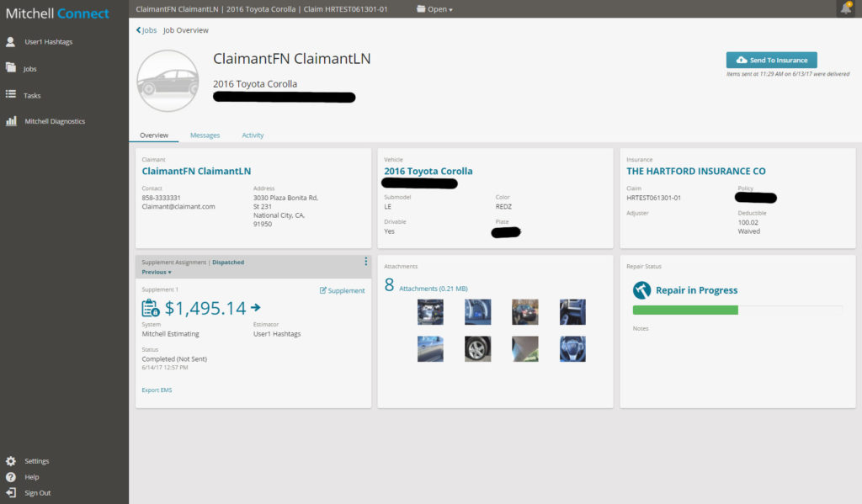Open the Tasks list icon in sidebar
Image resolution: width=862 pixels, height=504 pixels.
coord(10,94)
